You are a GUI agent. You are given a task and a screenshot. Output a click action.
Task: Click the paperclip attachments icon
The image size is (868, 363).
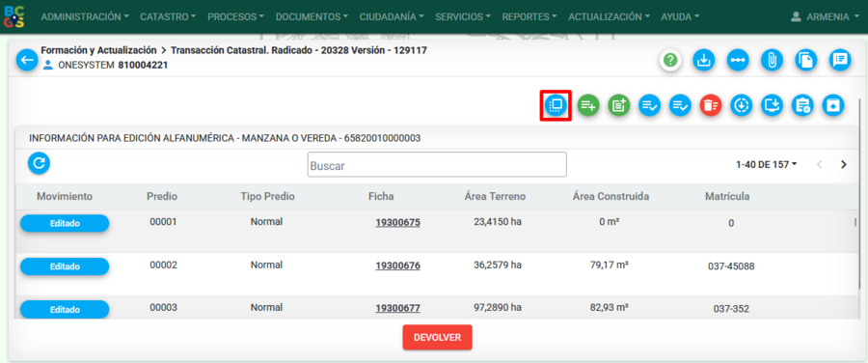pos(772,61)
